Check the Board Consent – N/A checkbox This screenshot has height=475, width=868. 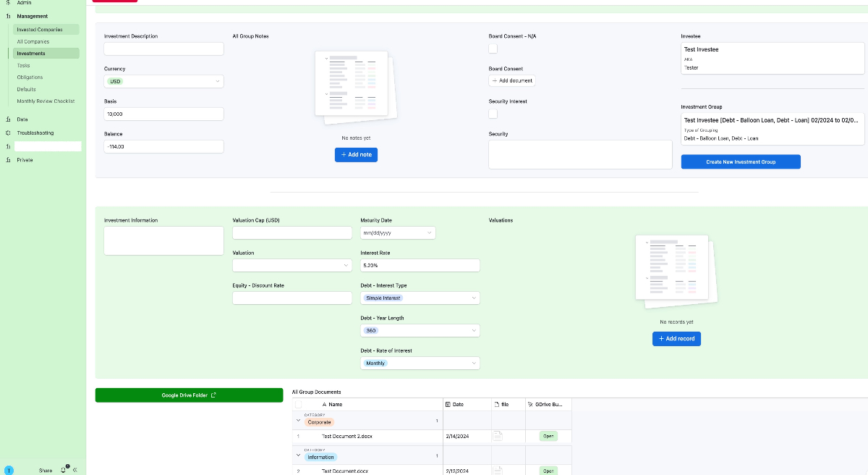pos(493,48)
